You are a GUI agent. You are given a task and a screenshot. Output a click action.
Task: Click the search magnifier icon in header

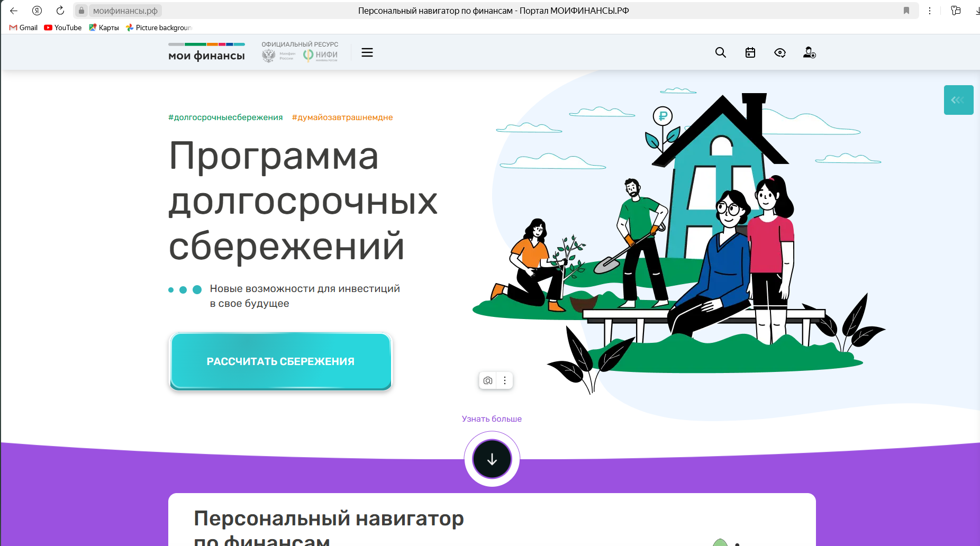click(x=720, y=52)
